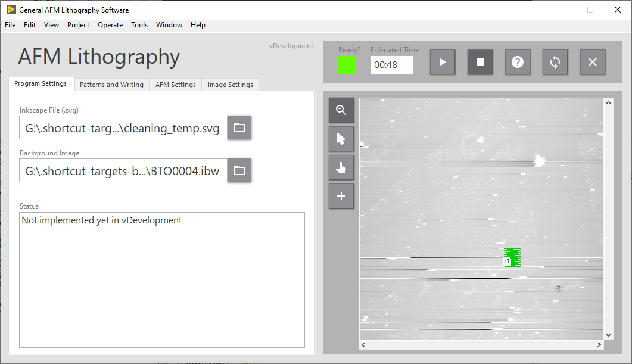The height and width of the screenshot is (364, 632).
Task: Select the plus tool beside the image
Action: tap(341, 195)
